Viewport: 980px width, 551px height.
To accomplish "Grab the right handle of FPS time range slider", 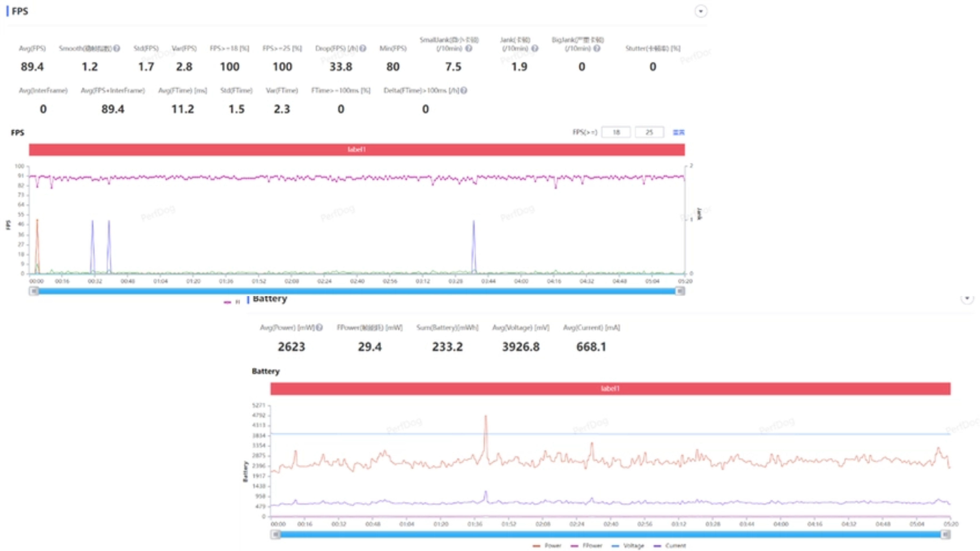I will [680, 291].
